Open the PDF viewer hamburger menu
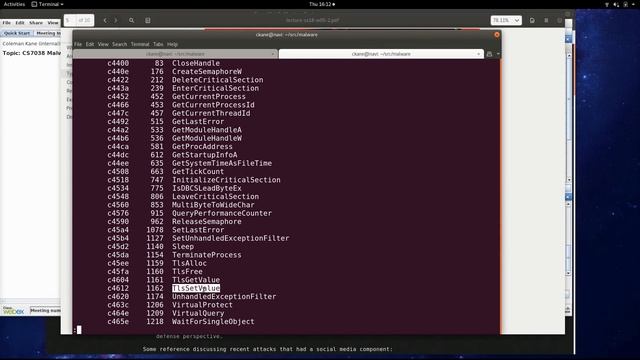The image size is (640, 360). (x=546, y=20)
